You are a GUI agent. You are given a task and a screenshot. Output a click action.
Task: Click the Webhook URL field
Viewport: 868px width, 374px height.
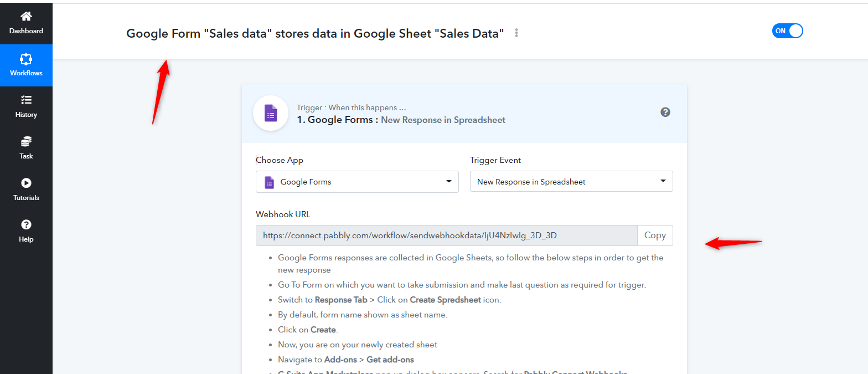coord(446,235)
